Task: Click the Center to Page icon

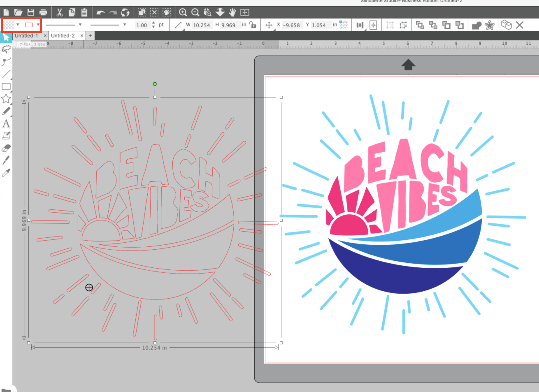Action: [x=373, y=25]
